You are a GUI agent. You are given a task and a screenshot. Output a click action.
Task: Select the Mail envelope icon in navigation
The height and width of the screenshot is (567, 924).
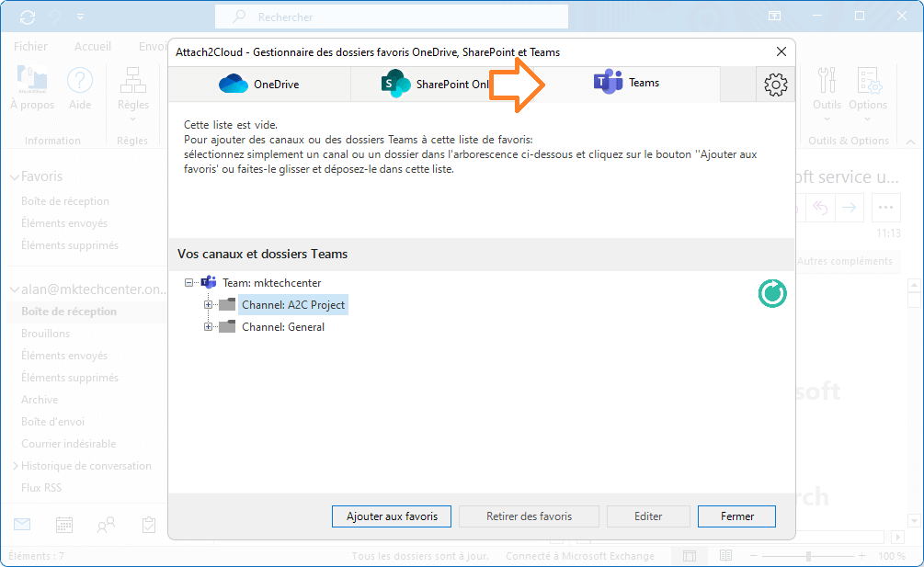coord(21,524)
